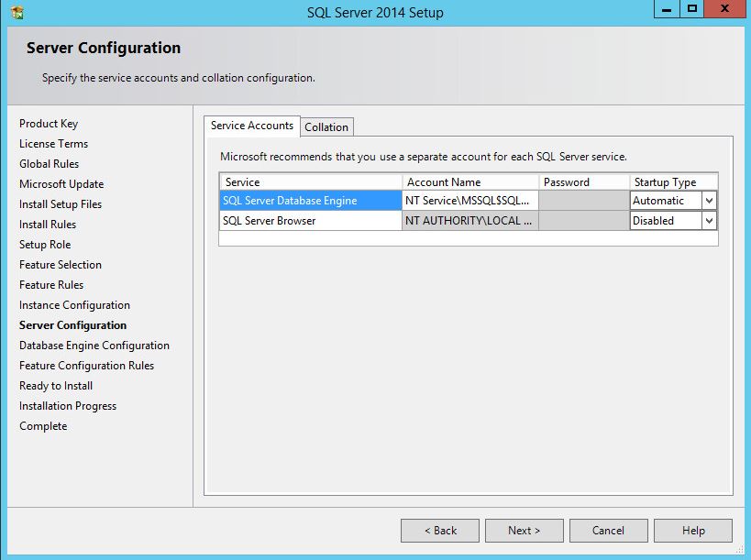
Task: Click the bold Server Configuration sidebar step
Action: (72, 325)
